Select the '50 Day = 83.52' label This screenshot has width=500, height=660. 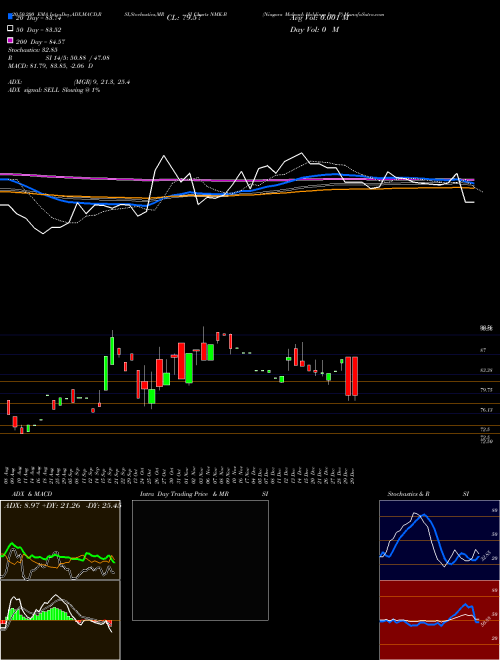click(x=39, y=30)
